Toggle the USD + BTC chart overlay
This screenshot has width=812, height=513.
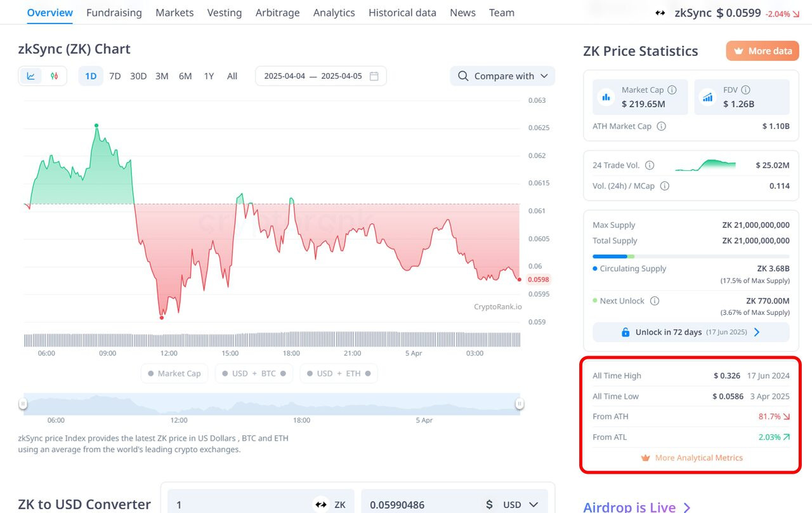click(x=254, y=373)
